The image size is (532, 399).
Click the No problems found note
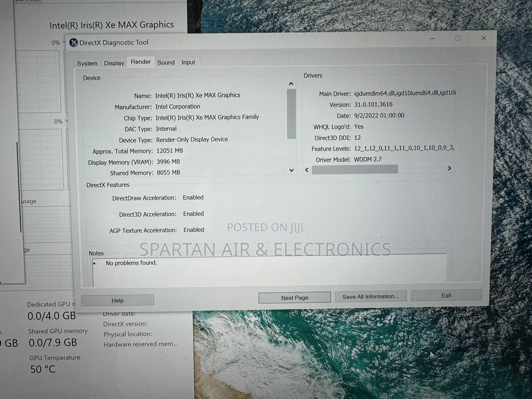point(131,263)
